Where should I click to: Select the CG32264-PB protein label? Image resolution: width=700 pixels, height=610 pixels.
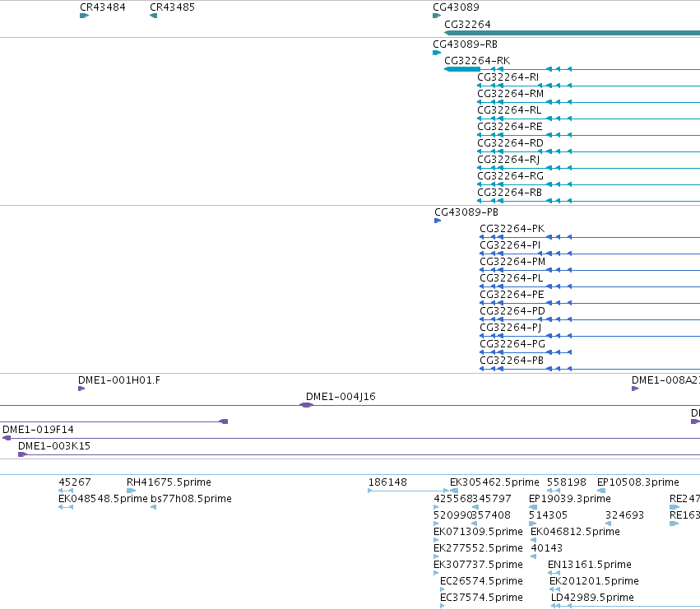(x=512, y=361)
